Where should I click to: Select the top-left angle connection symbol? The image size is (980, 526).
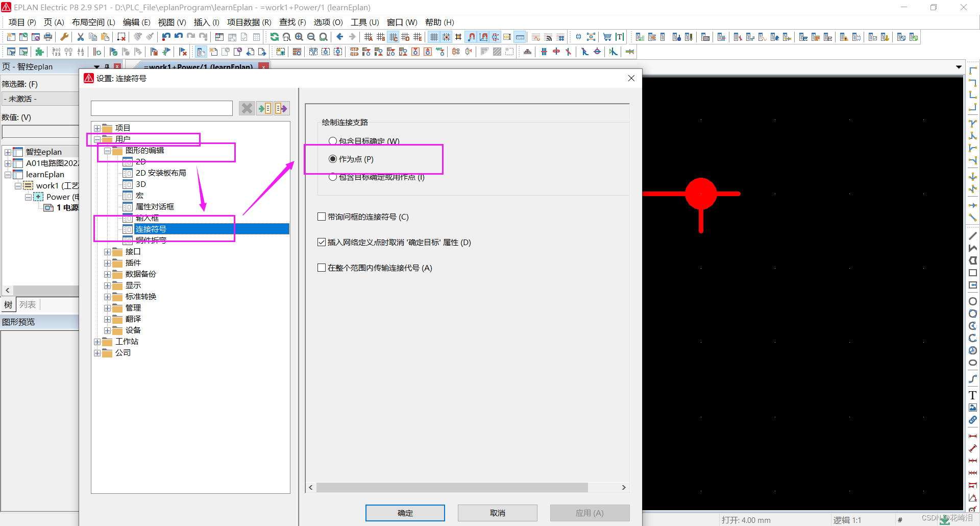(973, 70)
